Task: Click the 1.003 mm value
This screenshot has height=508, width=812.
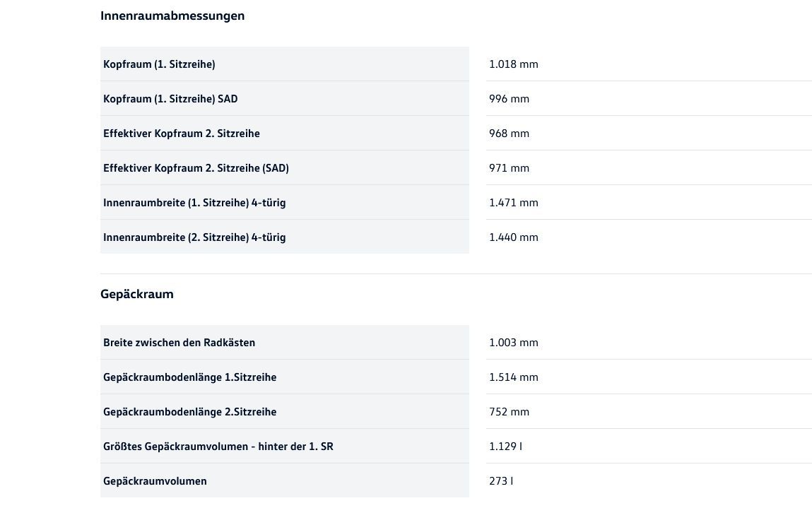Action: point(514,343)
